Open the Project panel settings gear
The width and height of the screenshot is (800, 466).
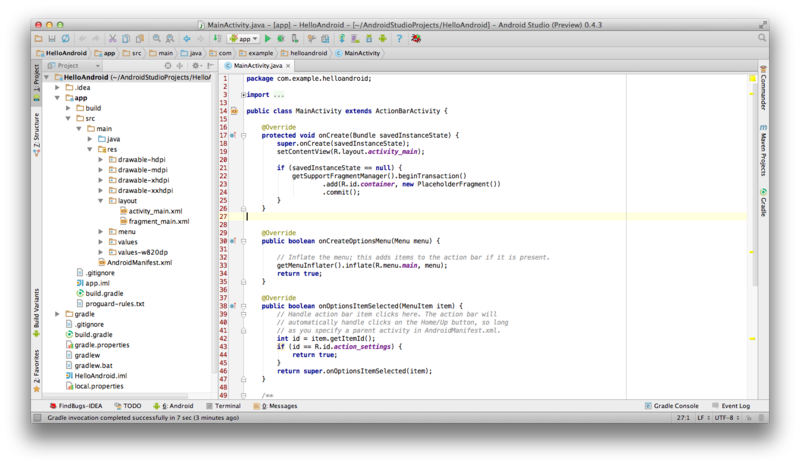(x=196, y=65)
